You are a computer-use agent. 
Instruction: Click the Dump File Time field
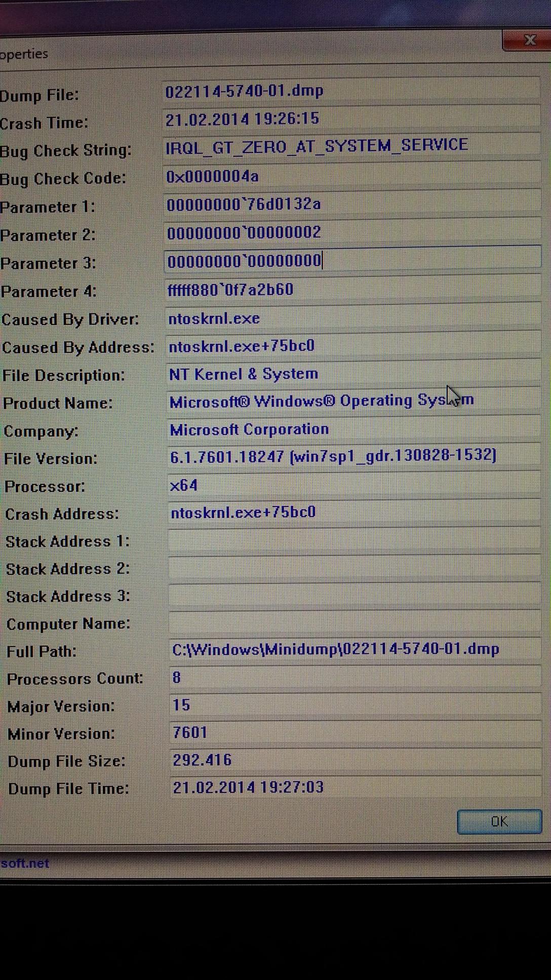tap(356, 788)
